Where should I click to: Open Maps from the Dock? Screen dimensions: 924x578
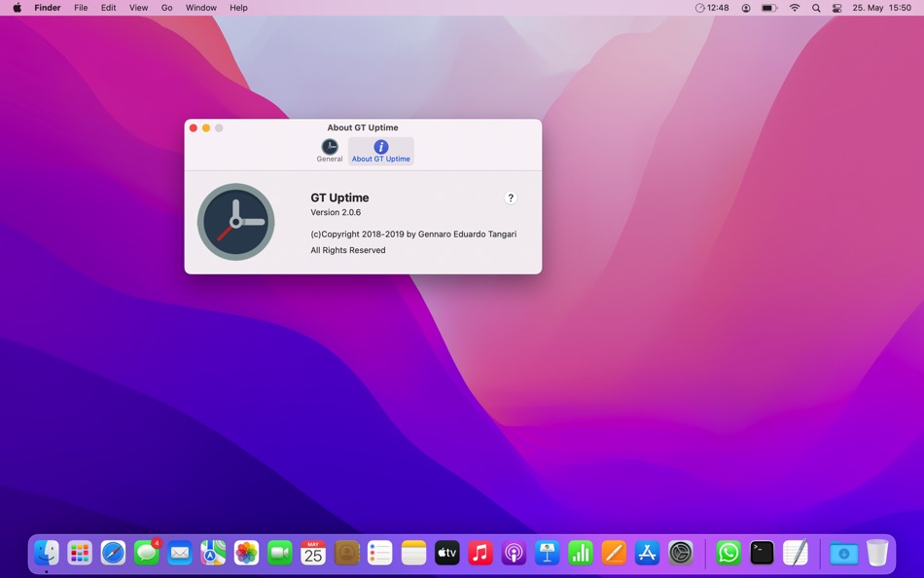pyautogui.click(x=212, y=553)
